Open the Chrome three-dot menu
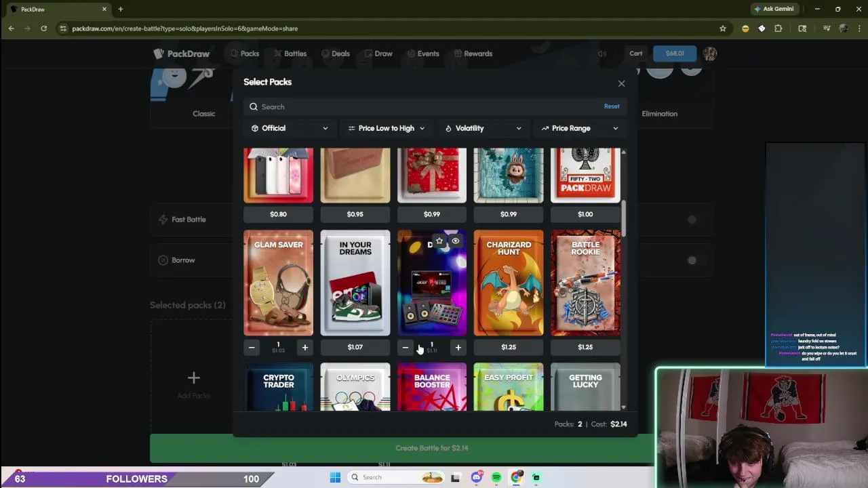Screen dimensions: 868x488 pyautogui.click(x=858, y=28)
